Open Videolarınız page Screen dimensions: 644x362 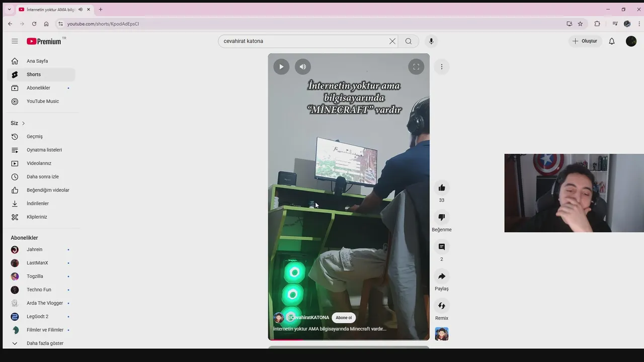pyautogui.click(x=41, y=163)
